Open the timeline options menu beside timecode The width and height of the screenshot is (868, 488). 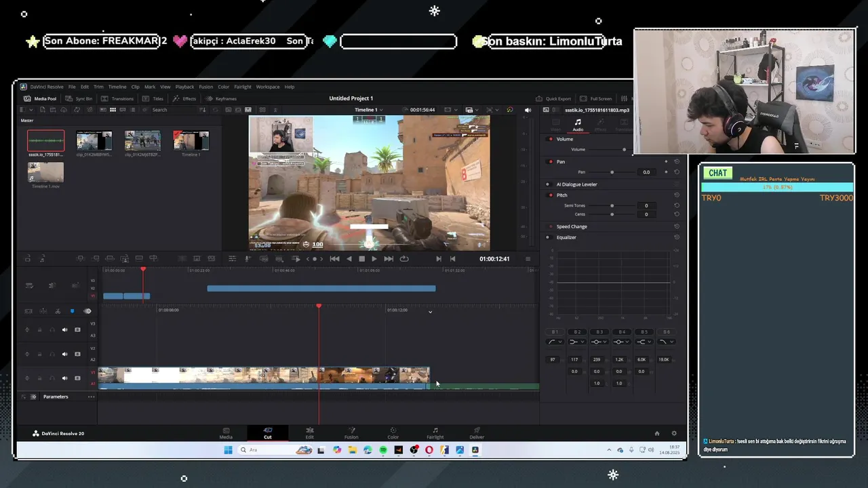[x=528, y=259]
